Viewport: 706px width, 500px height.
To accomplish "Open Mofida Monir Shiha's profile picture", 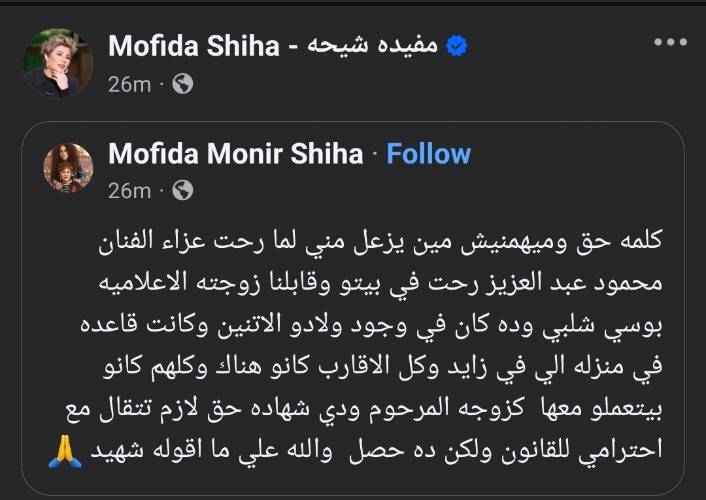I will (68, 167).
